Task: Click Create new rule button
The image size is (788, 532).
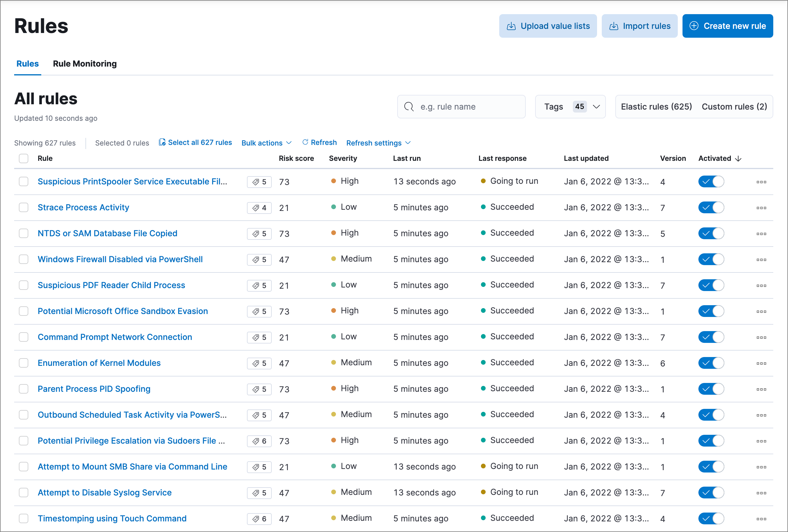Action: point(727,26)
